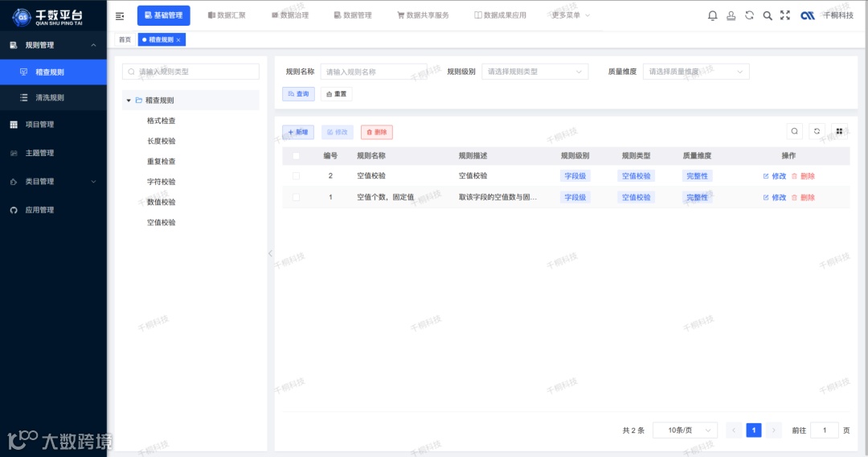Open the 基础管理 top menu
The height and width of the screenshot is (457, 868).
[164, 15]
